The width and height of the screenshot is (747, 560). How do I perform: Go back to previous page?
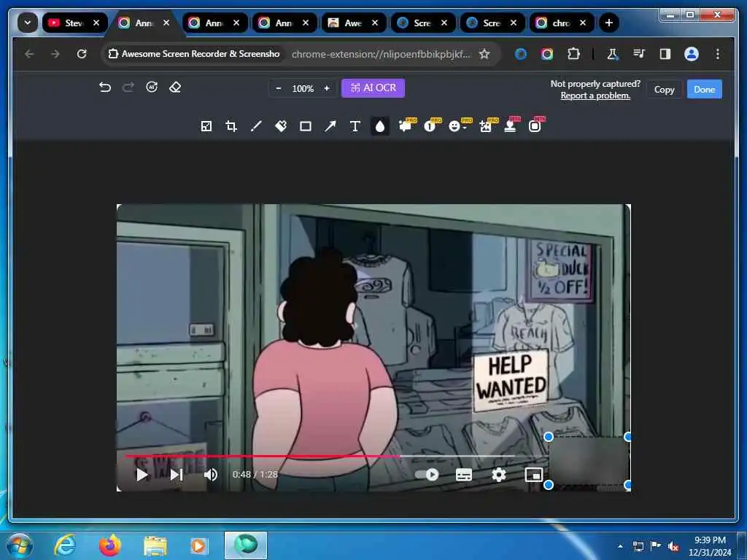29,54
